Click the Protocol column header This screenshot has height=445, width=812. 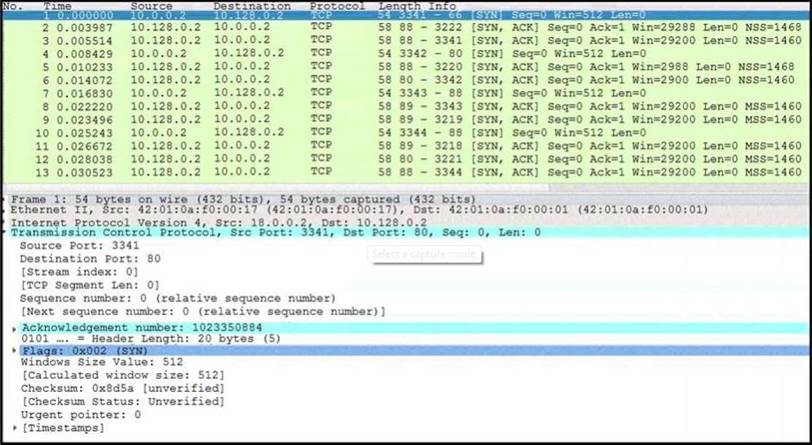tap(338, 6)
